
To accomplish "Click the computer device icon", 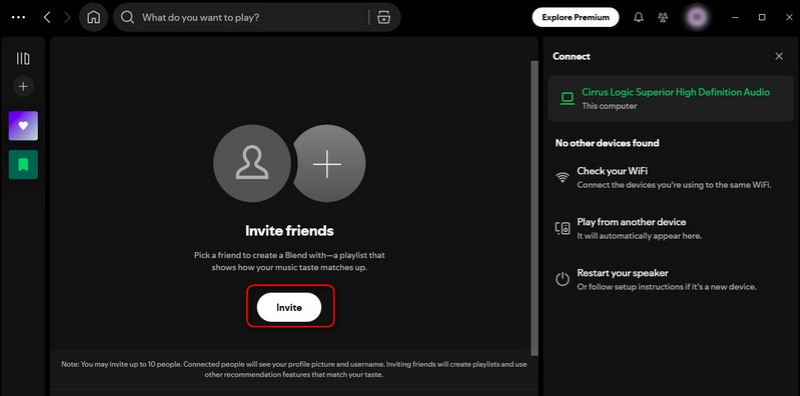I will (x=567, y=98).
